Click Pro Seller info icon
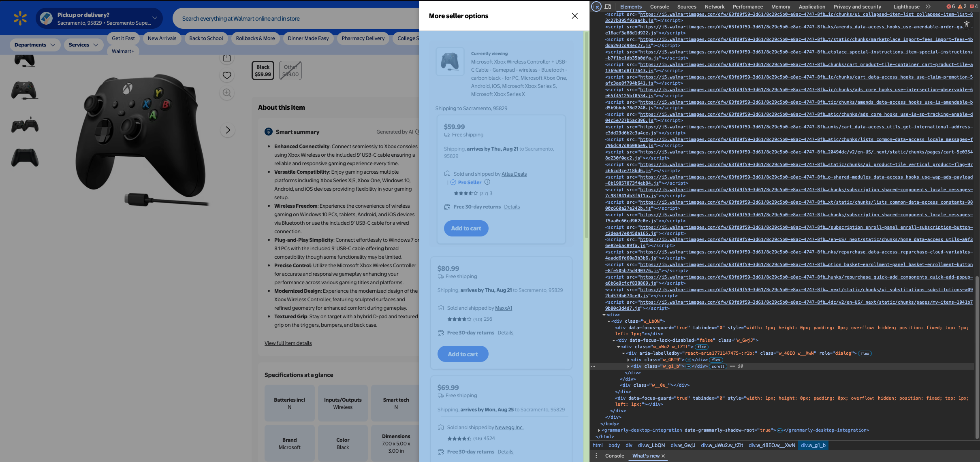980x462 pixels. (x=487, y=182)
